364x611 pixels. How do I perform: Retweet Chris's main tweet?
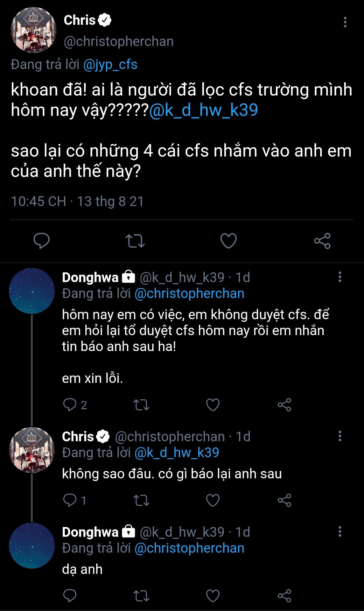click(x=135, y=241)
